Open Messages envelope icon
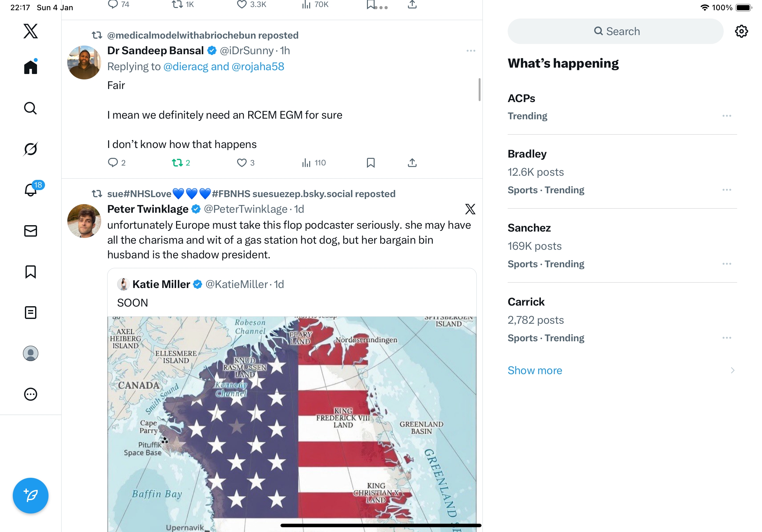 click(31, 231)
